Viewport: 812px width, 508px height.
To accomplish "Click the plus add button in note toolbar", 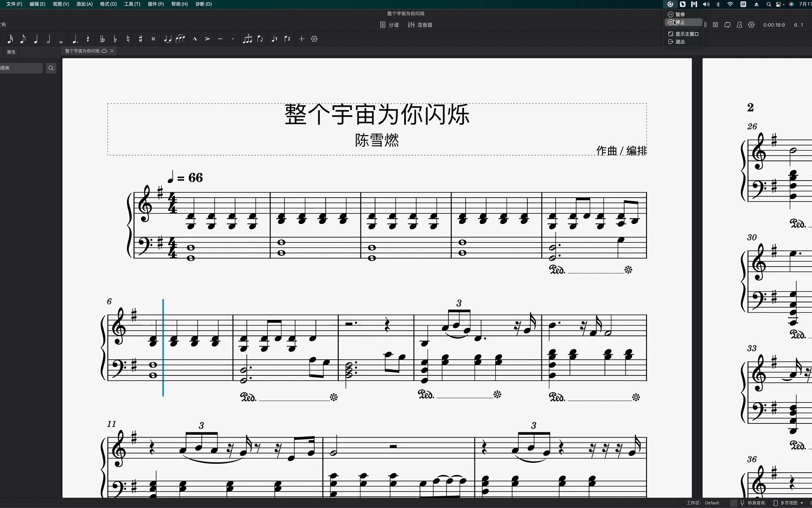I will click(302, 39).
